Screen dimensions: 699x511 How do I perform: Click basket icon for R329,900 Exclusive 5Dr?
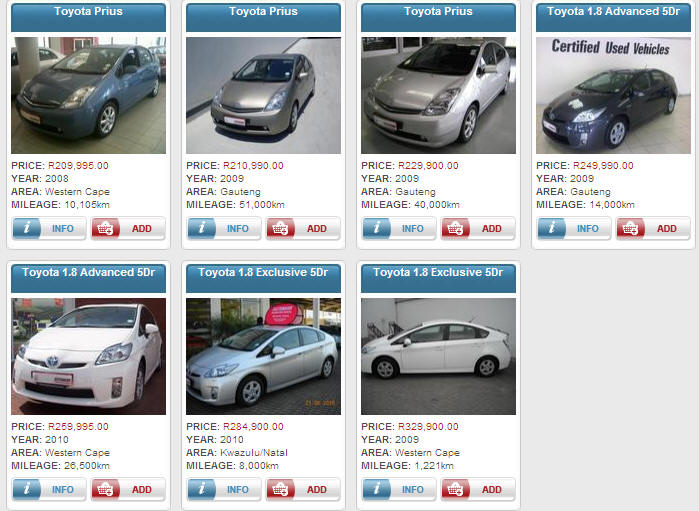[x=456, y=489]
